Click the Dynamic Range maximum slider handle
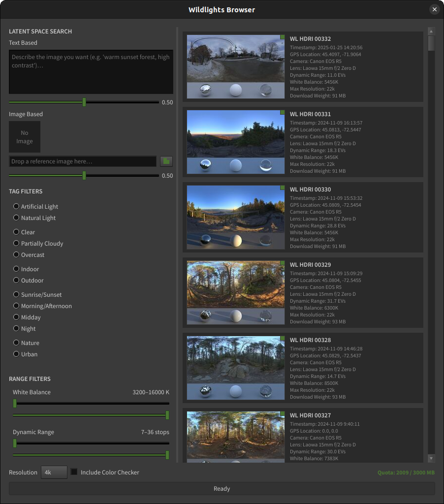Image resolution: width=444 pixels, height=504 pixels. coord(167,455)
